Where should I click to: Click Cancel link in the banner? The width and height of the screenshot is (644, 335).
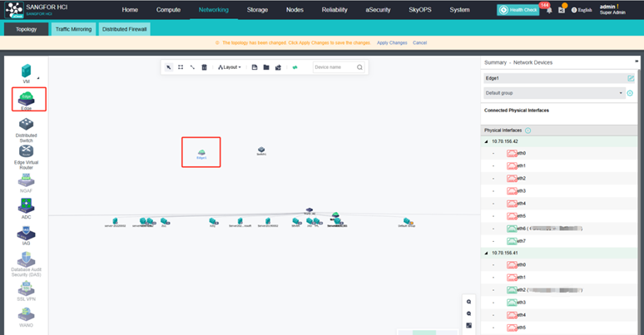coord(419,42)
